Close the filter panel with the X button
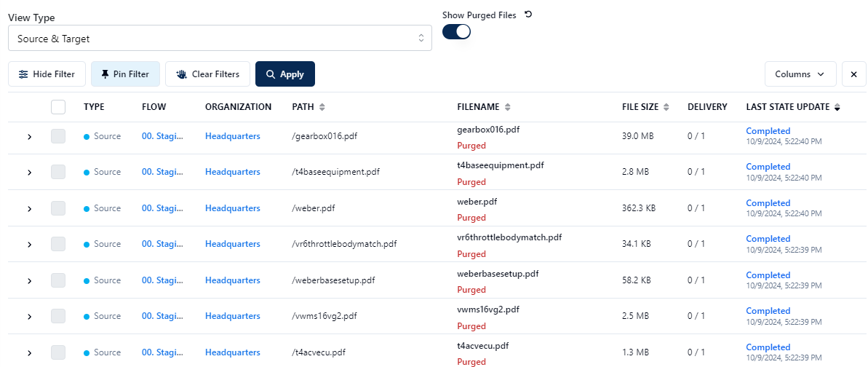Viewport: 868px width, 367px height. [x=853, y=74]
